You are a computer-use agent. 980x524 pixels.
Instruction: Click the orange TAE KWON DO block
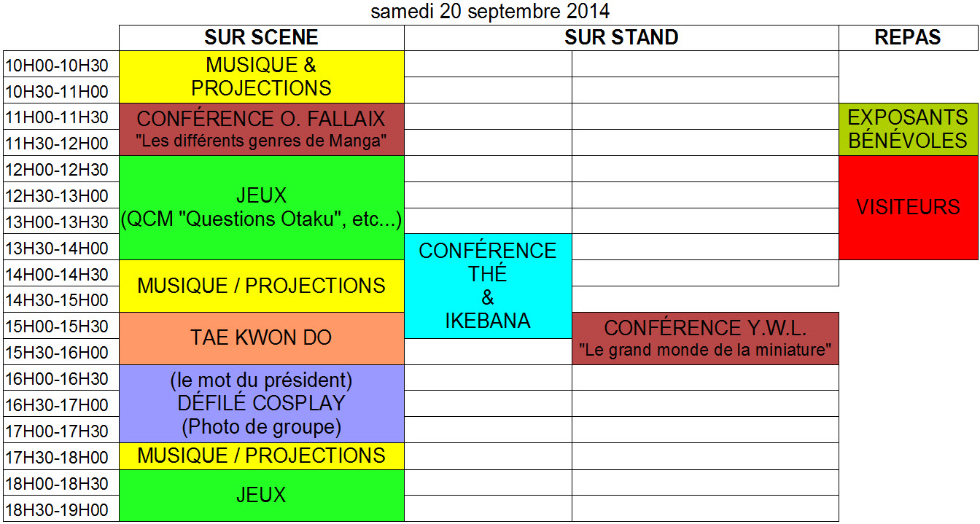(261, 338)
